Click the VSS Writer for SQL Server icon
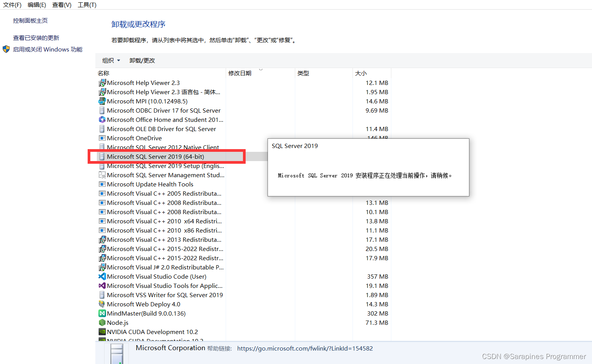 (102, 295)
